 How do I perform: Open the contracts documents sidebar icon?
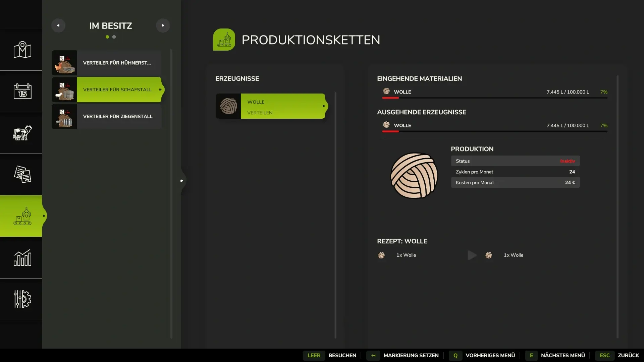[x=22, y=174]
